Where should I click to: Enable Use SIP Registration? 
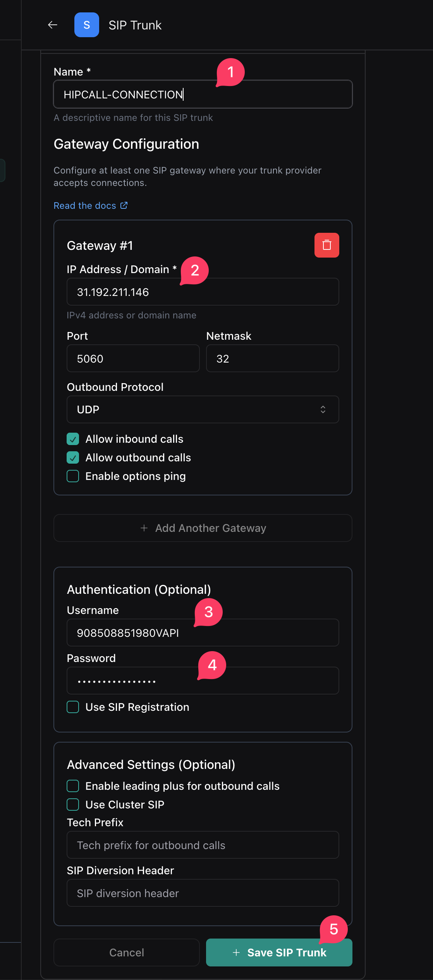pos(73,707)
